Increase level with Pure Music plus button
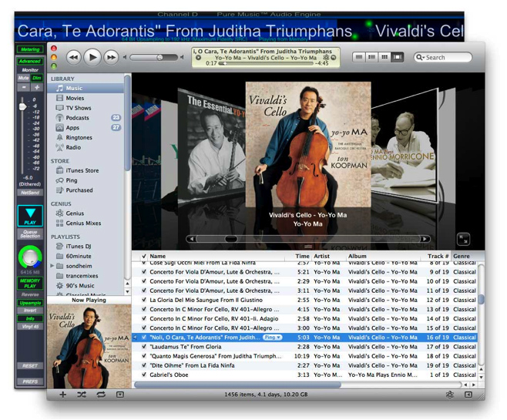The width and height of the screenshot is (507, 420). point(37,87)
